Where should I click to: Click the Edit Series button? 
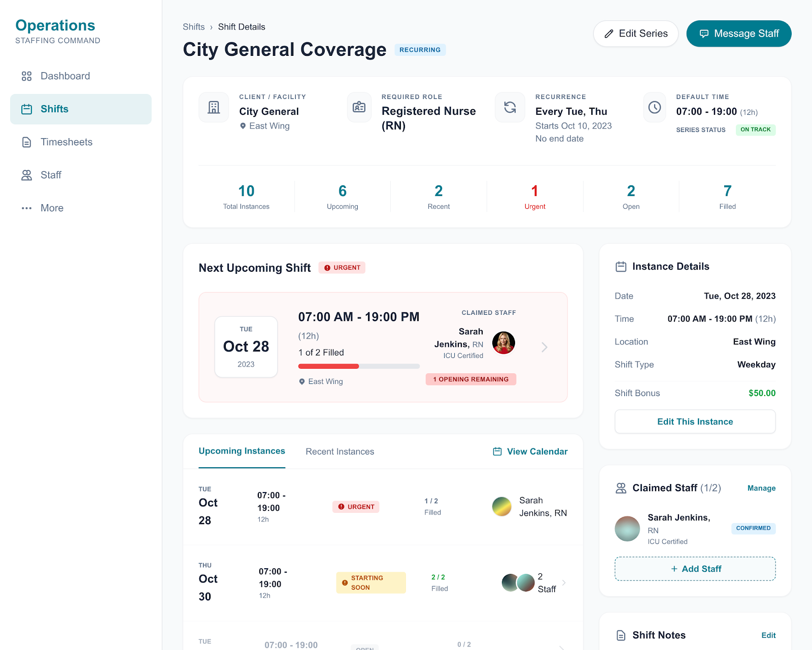pyautogui.click(x=636, y=34)
